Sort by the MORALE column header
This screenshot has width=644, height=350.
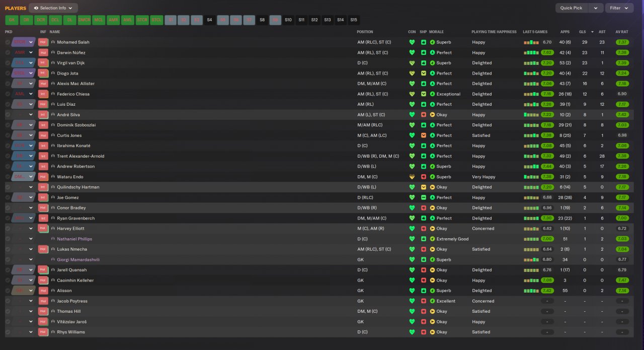(x=436, y=32)
